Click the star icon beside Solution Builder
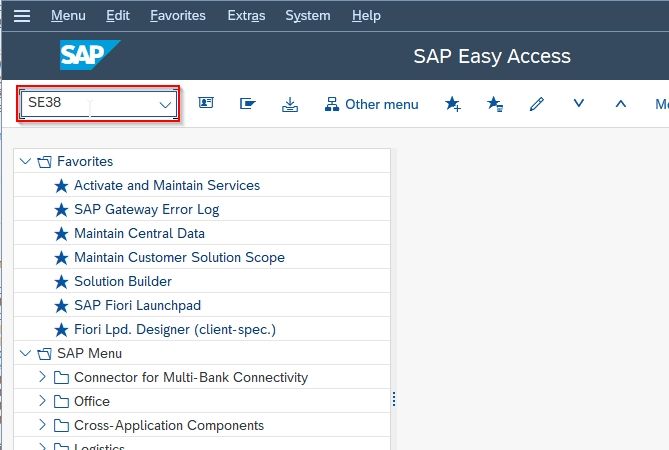The height and width of the screenshot is (450, 669). 61,282
